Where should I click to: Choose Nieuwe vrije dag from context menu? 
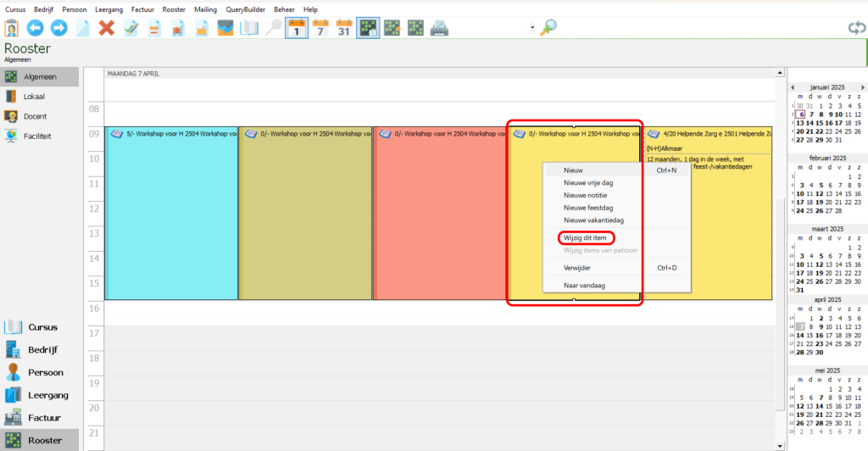[617, 182]
